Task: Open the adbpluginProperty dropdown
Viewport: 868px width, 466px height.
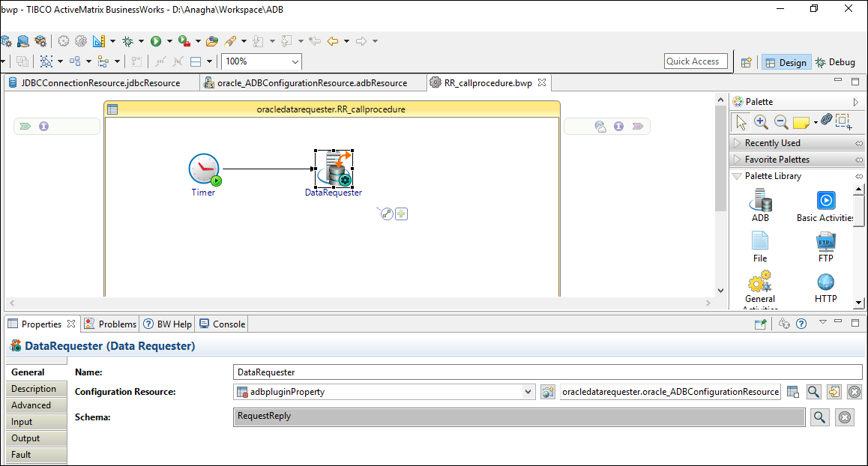Action: tap(528, 392)
